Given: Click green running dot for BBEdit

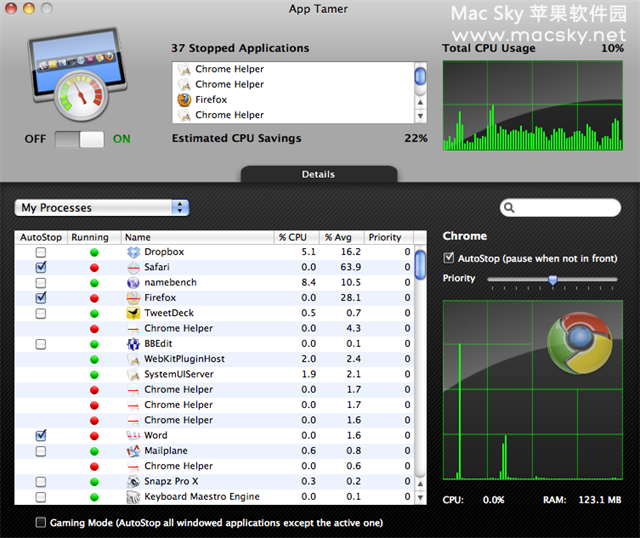Looking at the screenshot, I should tap(94, 344).
